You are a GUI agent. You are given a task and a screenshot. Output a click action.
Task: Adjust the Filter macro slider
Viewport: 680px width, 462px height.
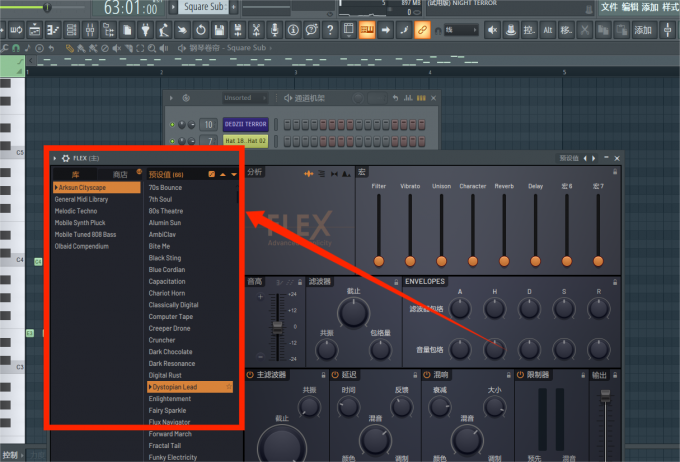379,228
